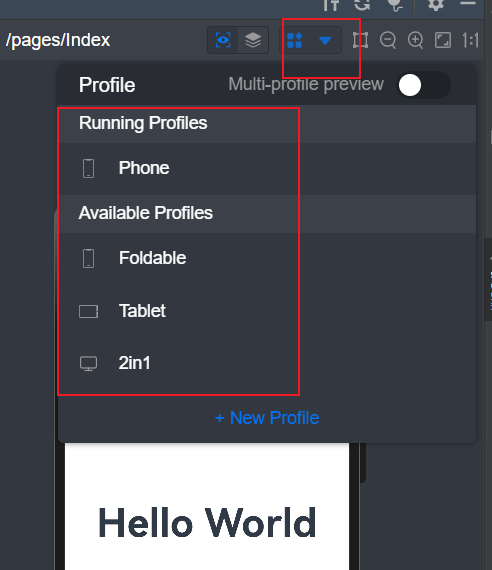This screenshot has width=492, height=570.
Task: Enable the Multi-profile preview switch
Action: 423,85
